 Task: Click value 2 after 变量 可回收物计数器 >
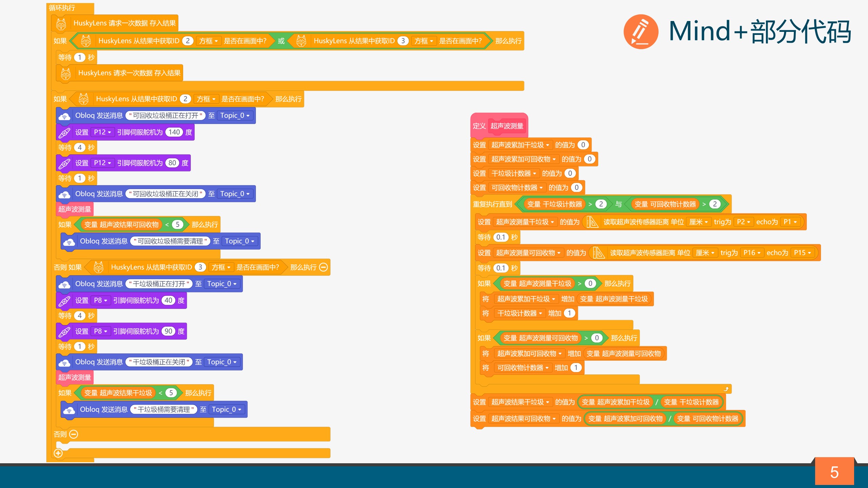[715, 204]
